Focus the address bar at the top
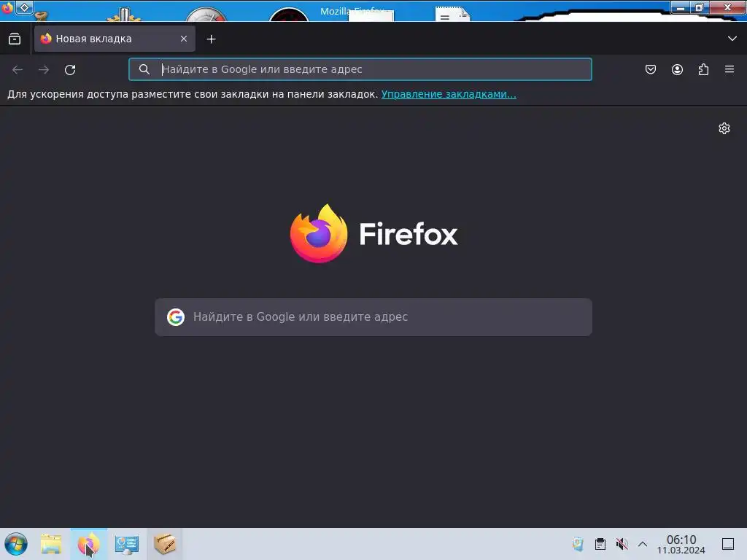The width and height of the screenshot is (747, 560). click(360, 69)
